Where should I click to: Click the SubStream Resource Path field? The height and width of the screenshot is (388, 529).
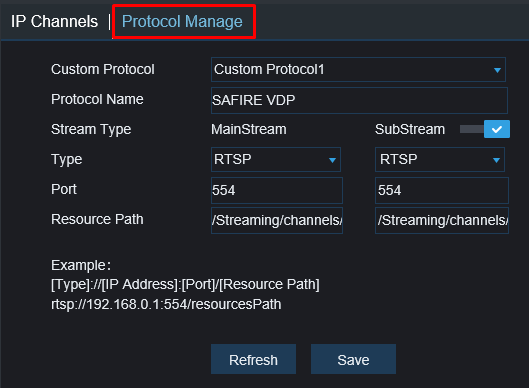(442, 220)
